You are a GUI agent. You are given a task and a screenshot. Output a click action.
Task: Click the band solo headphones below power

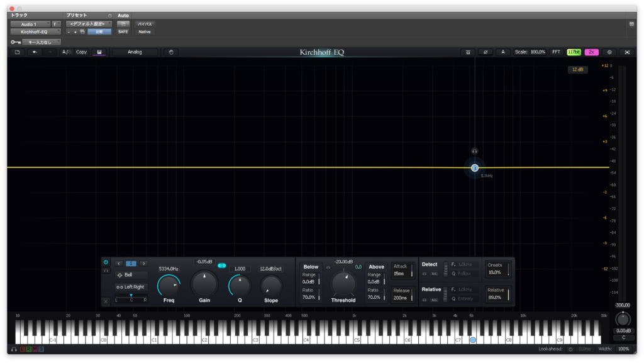[106, 271]
